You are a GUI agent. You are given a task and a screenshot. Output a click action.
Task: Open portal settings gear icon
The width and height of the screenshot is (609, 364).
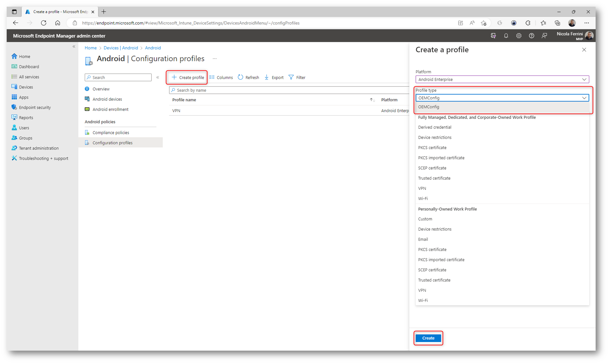point(519,36)
